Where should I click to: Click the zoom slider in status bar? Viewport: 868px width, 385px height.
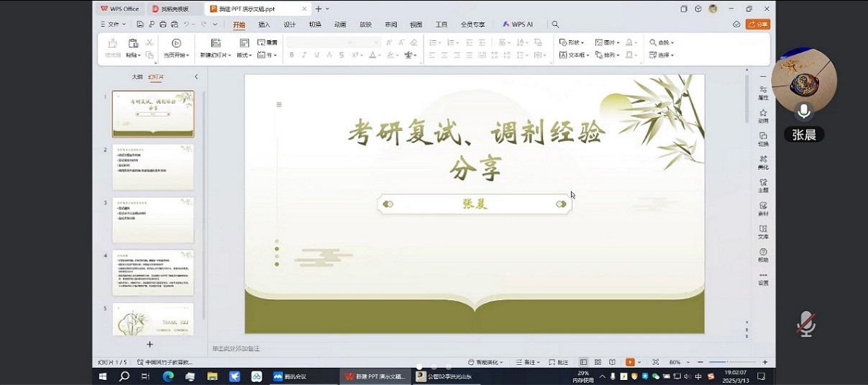coord(726,362)
